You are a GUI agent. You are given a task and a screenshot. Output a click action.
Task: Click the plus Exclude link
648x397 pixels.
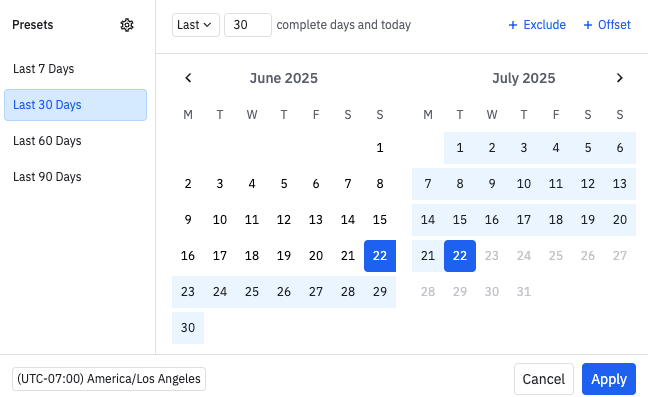click(x=537, y=25)
